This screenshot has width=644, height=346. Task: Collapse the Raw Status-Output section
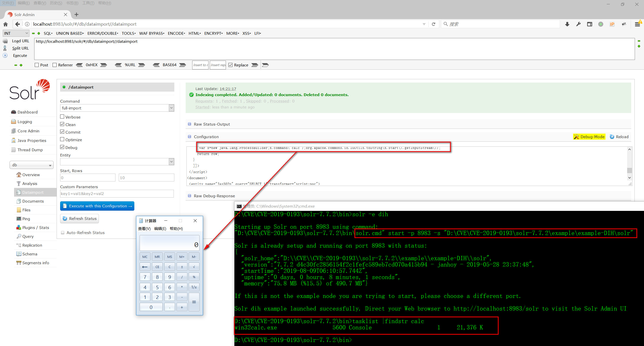coord(189,124)
